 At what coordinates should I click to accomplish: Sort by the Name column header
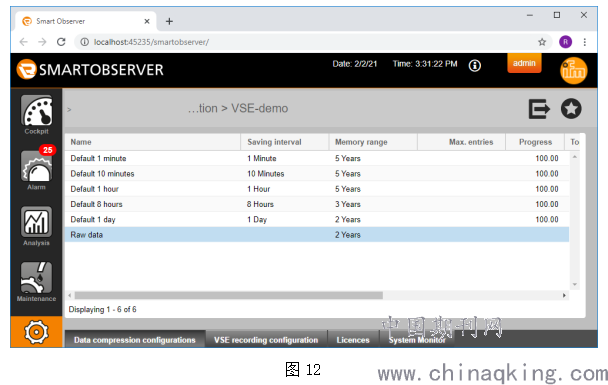pos(152,142)
